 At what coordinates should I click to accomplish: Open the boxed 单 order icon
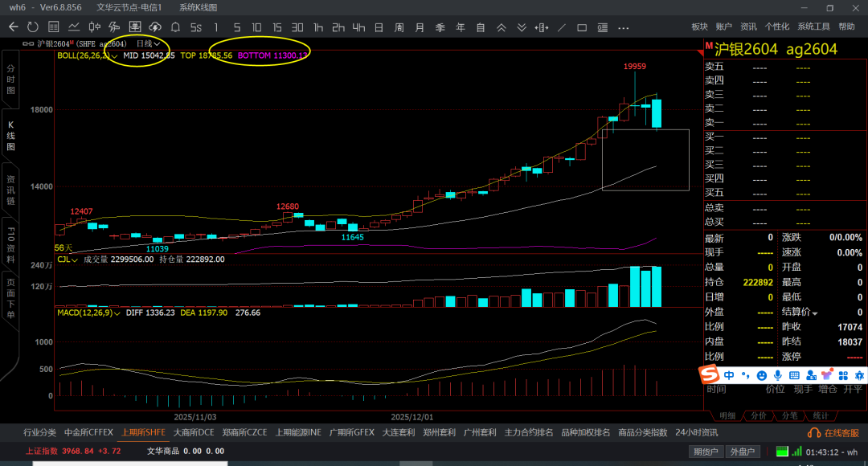(134, 27)
